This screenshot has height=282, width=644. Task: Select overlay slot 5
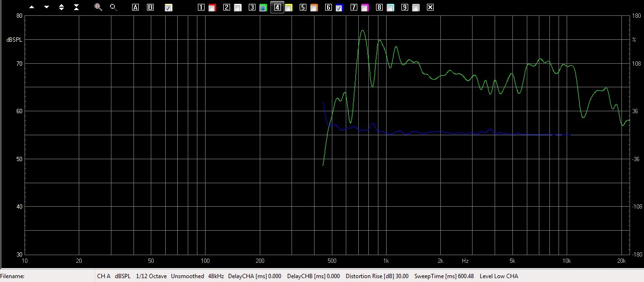(x=303, y=8)
